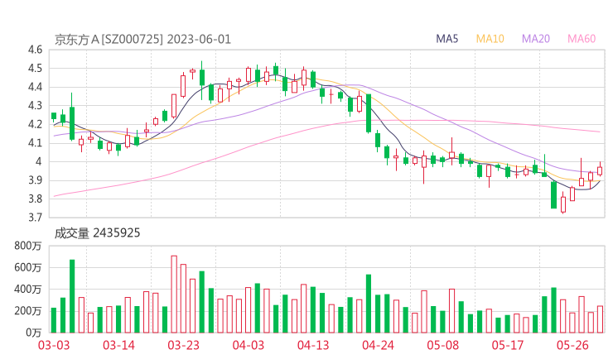Click the 成交量 2435925 volume label

(97, 233)
